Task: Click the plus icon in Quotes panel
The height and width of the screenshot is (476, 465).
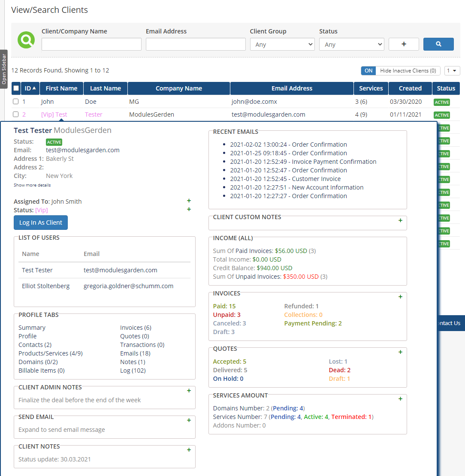Action: 400,352
